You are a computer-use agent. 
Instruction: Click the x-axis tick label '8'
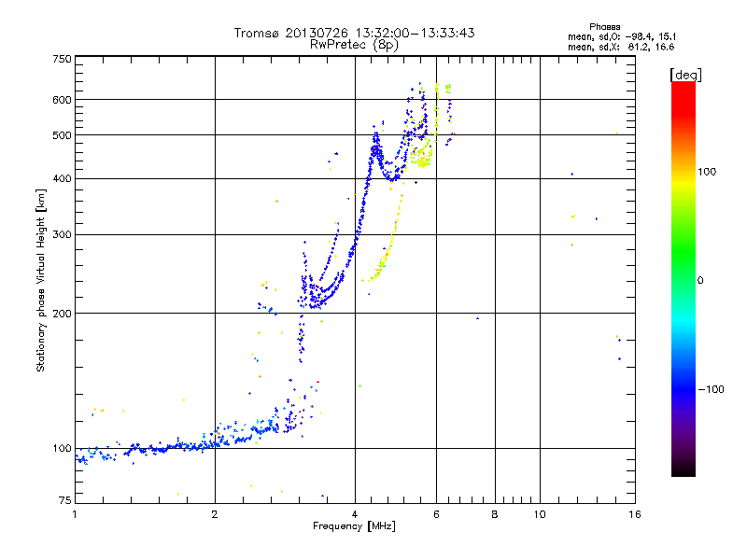pyautogui.click(x=495, y=514)
